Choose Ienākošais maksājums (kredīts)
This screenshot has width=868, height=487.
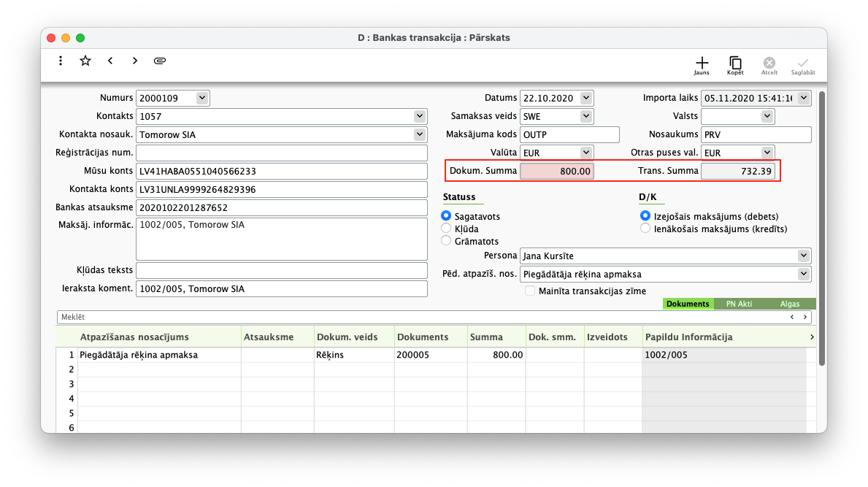click(645, 229)
